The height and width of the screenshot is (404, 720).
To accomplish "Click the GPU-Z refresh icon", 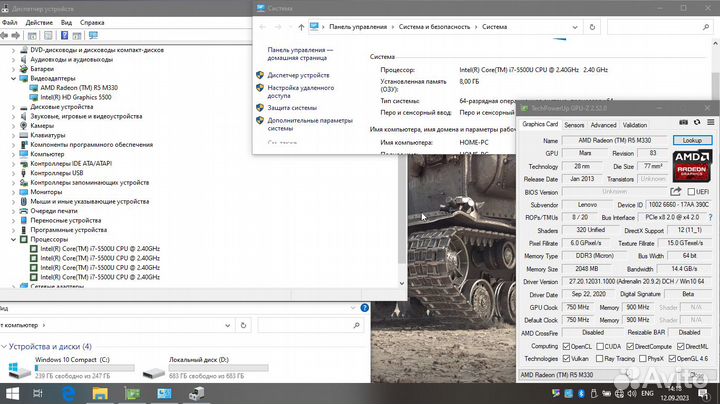I will tap(697, 122).
